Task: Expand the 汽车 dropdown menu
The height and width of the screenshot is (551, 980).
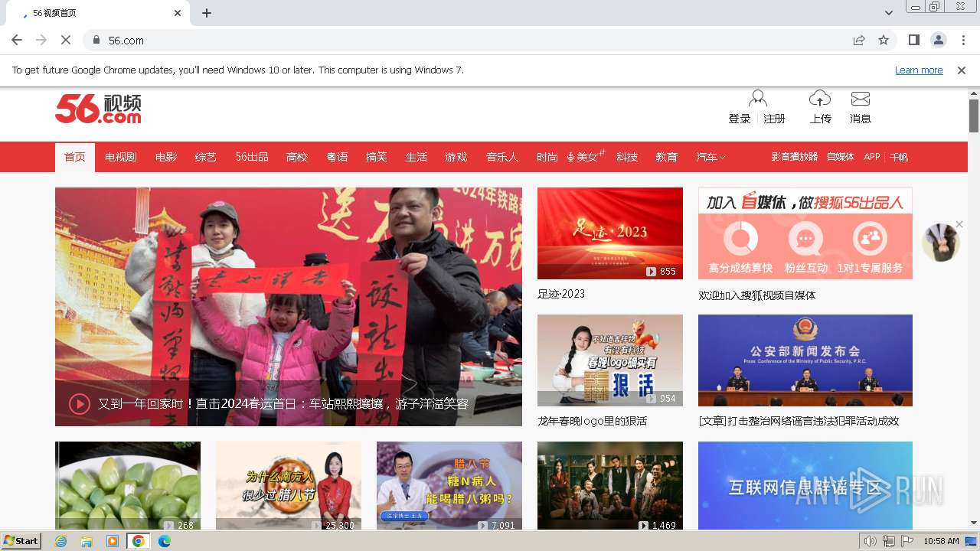Action: coord(710,157)
